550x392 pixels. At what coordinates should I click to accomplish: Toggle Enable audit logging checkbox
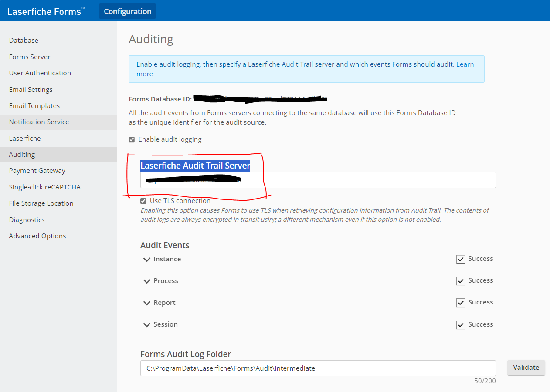[132, 140]
